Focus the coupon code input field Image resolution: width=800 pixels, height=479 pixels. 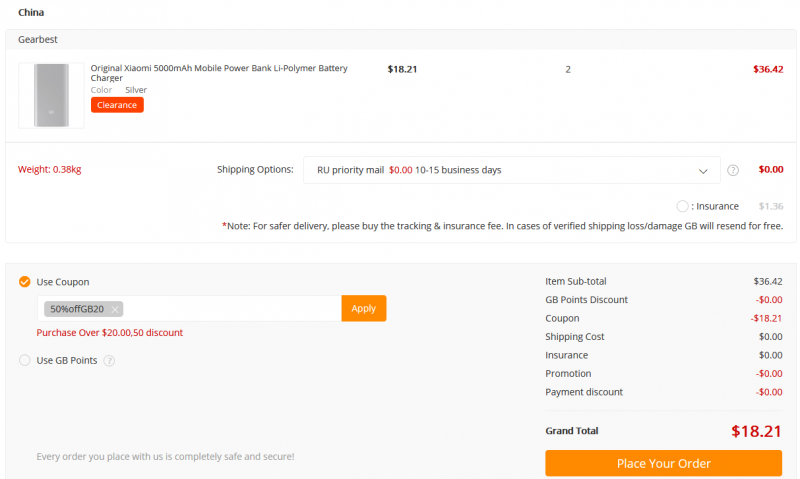pos(189,308)
